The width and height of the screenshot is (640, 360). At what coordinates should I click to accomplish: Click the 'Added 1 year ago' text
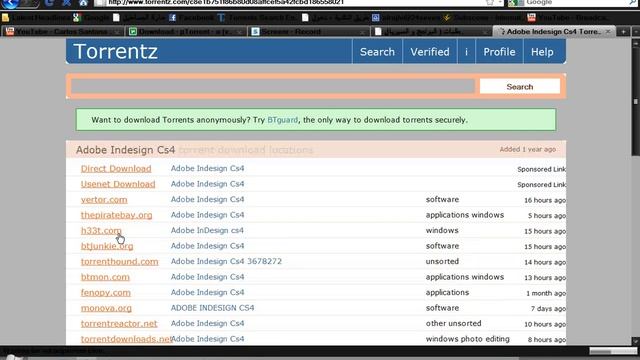tap(528, 149)
